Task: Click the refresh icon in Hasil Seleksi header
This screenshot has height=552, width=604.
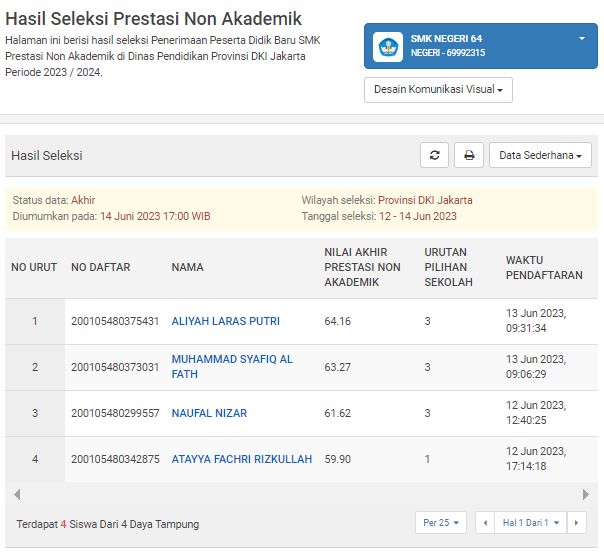Action: pos(434,155)
